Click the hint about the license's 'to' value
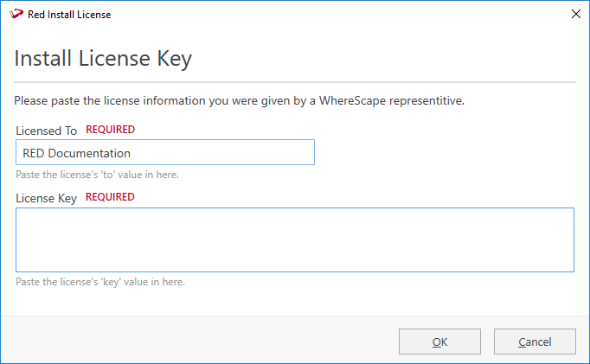The image size is (590, 364). (97, 175)
